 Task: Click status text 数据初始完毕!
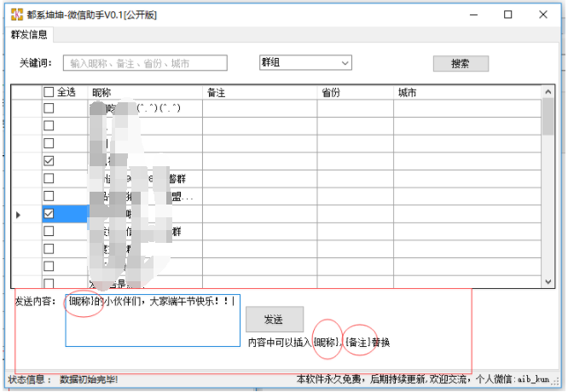pos(89,379)
